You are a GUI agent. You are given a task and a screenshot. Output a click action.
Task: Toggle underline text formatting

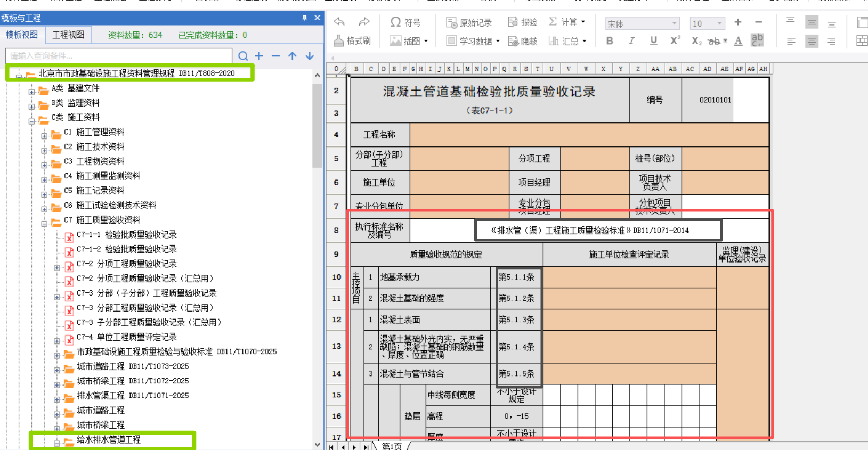pyautogui.click(x=653, y=41)
